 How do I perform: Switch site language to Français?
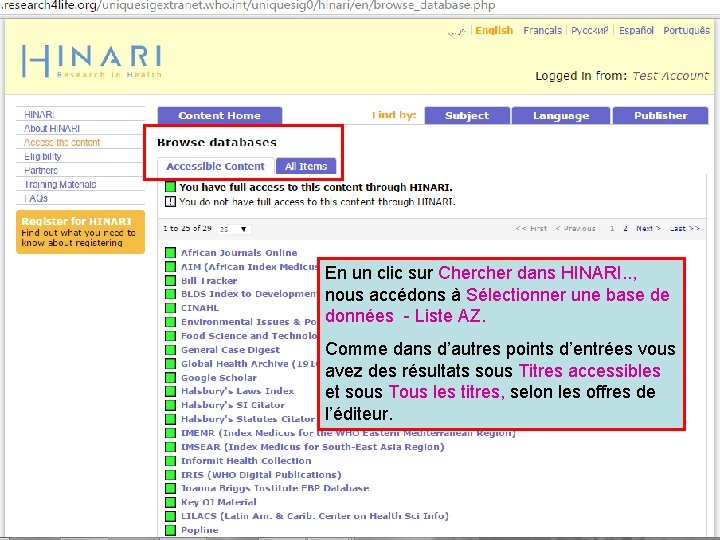point(542,30)
